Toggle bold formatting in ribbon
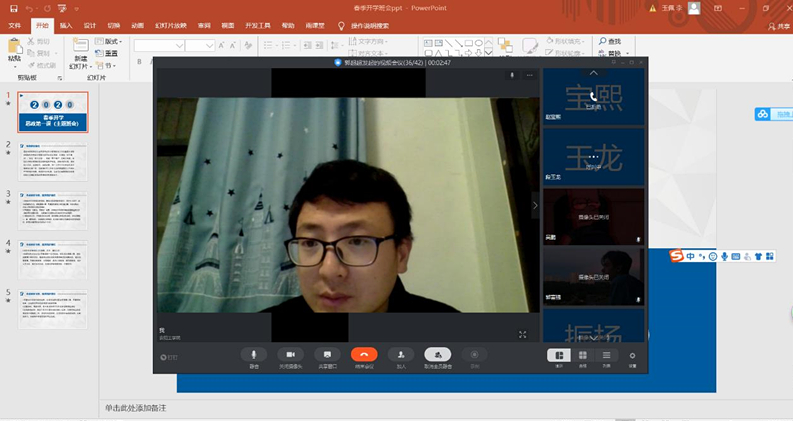The image size is (793, 421). click(x=139, y=62)
